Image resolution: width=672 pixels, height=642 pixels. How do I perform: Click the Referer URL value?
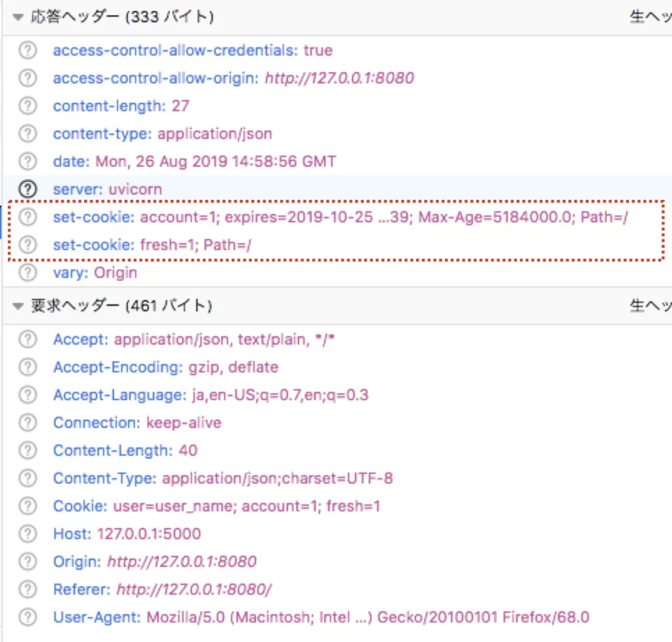tap(194, 590)
